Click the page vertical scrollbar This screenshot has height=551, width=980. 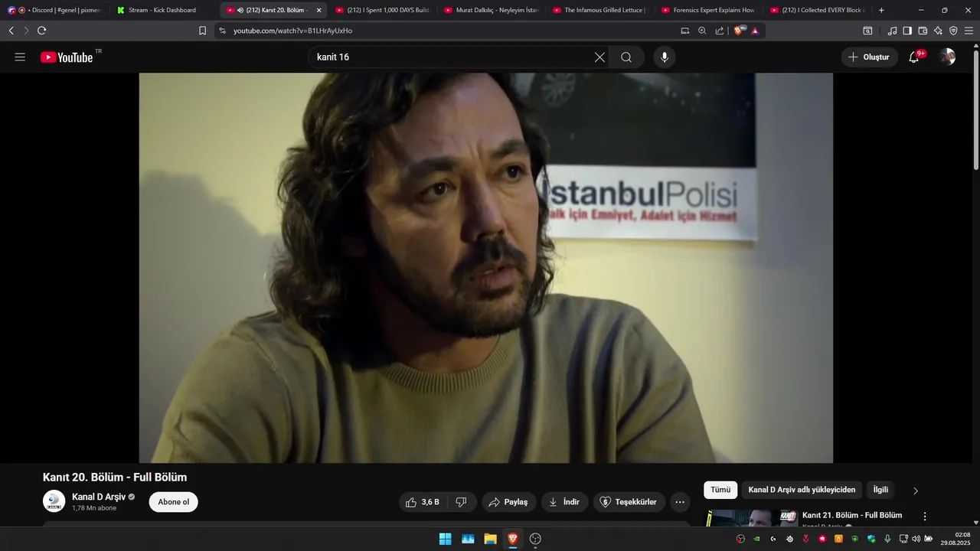coord(975,110)
